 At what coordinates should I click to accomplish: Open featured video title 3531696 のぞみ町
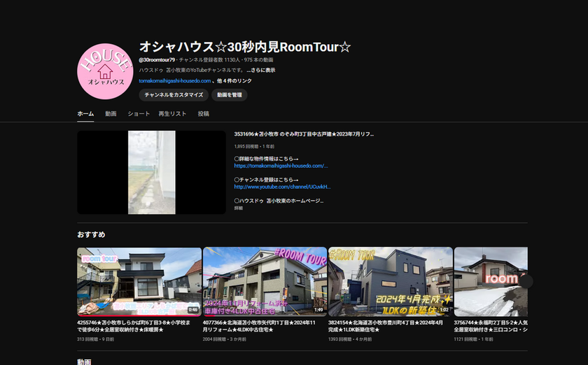(304, 133)
